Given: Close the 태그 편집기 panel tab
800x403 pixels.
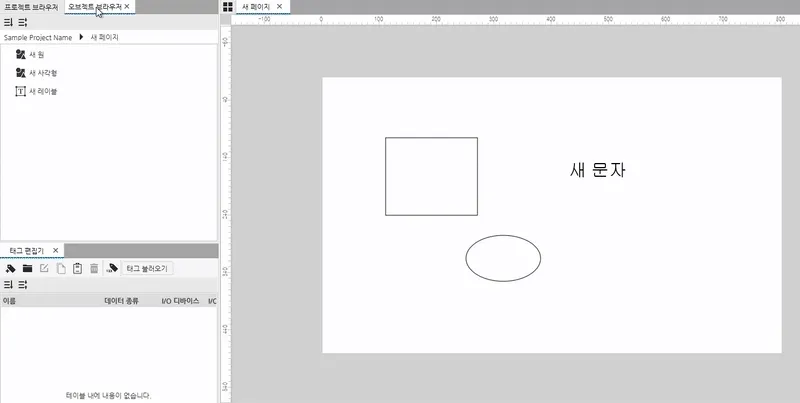Looking at the screenshot, I should tap(56, 250).
